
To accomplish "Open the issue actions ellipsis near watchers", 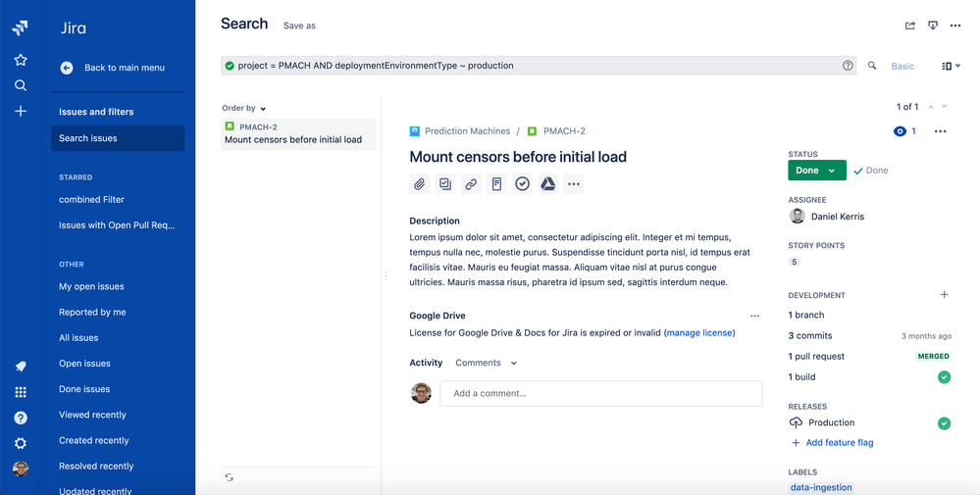I will tap(940, 131).
